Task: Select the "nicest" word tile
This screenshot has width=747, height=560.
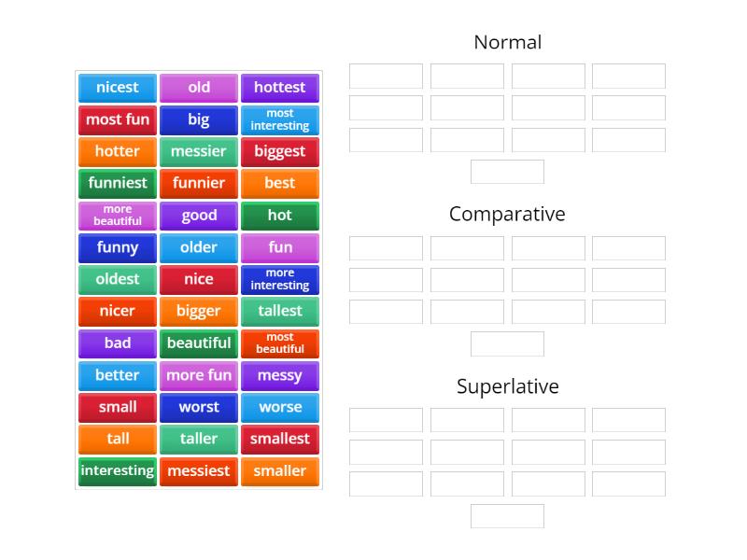Action: coord(117,88)
